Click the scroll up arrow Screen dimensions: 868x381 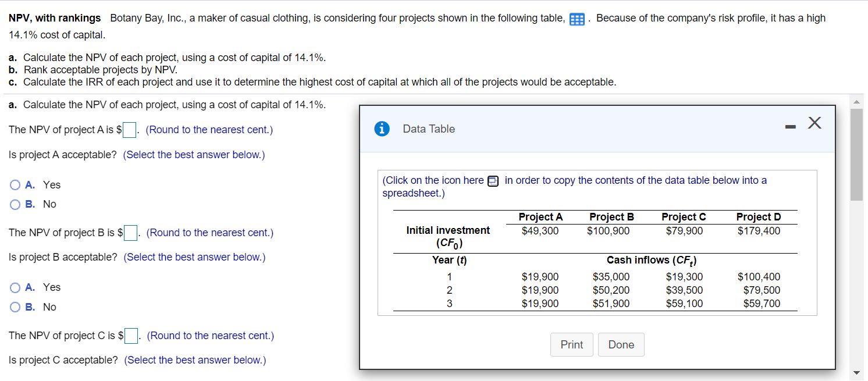click(x=856, y=101)
